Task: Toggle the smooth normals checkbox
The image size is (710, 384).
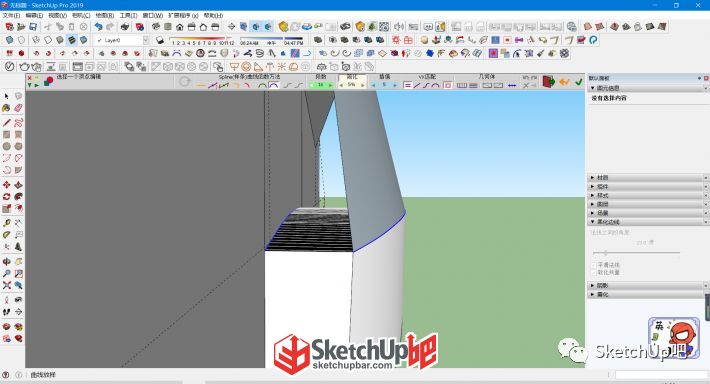Action: click(595, 265)
